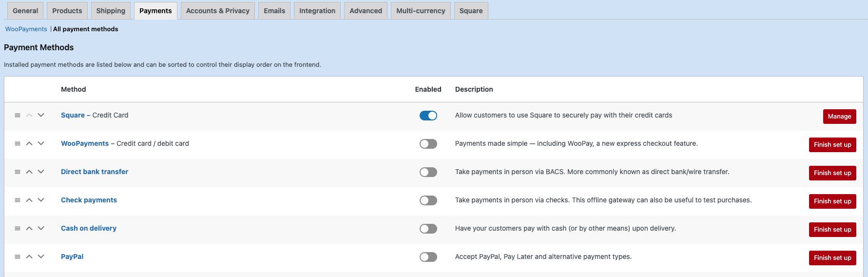
Task: Finish set up for WooPayments
Action: tap(832, 145)
